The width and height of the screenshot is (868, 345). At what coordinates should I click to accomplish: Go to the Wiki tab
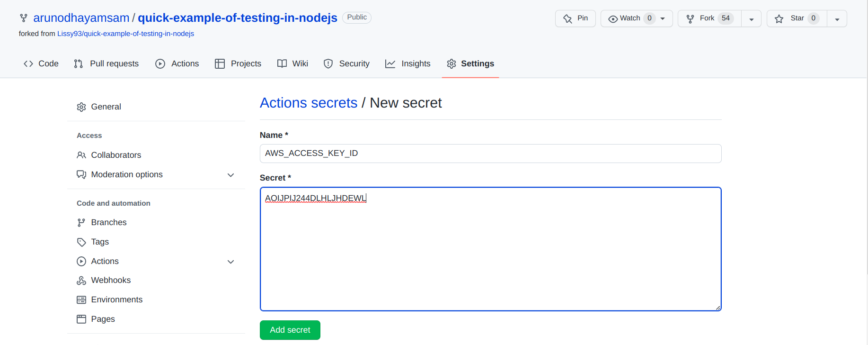click(292, 64)
